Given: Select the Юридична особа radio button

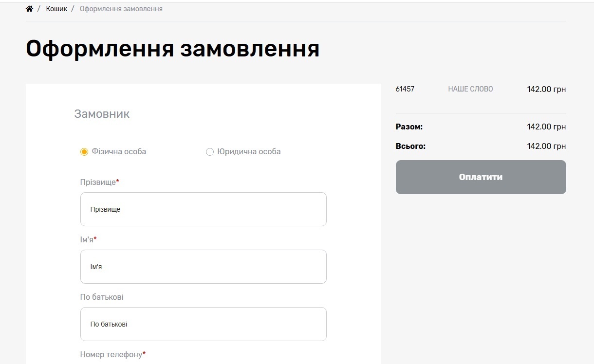Looking at the screenshot, I should coord(210,152).
